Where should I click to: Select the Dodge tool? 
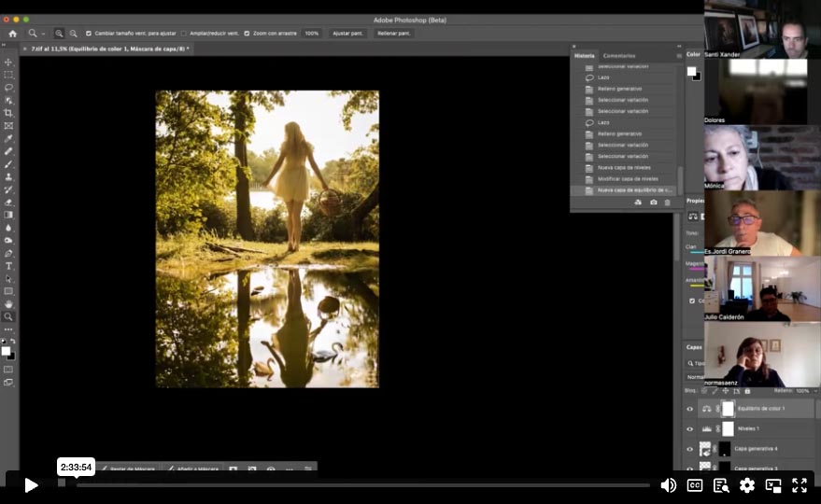point(8,240)
